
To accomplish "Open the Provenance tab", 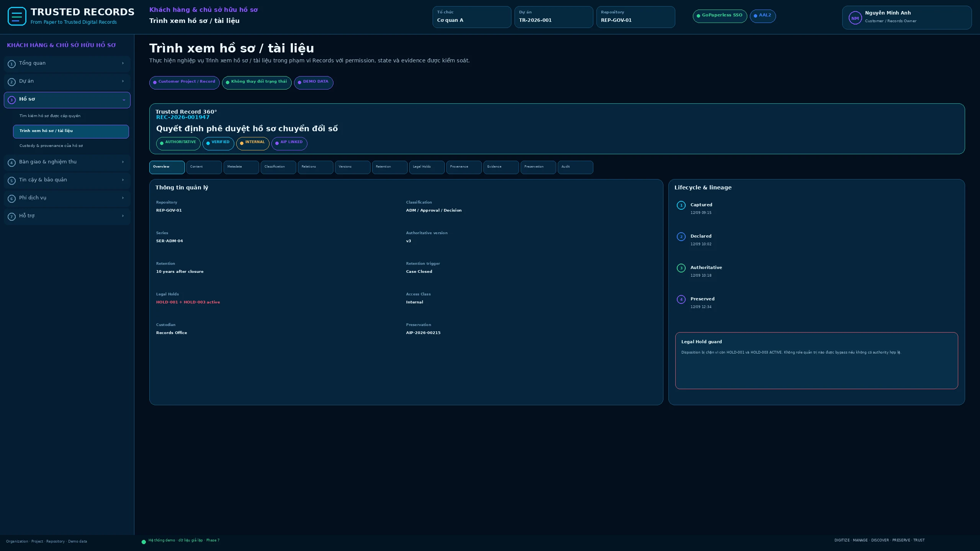I will pos(464,167).
